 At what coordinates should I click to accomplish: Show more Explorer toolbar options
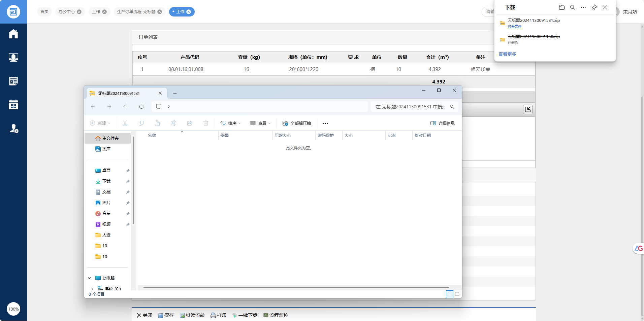325,123
